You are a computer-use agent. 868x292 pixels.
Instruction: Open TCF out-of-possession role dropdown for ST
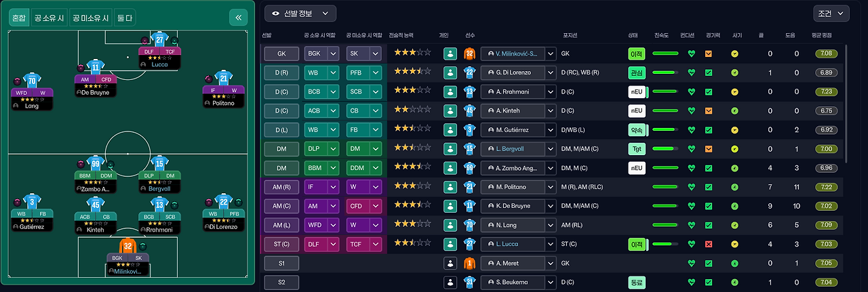(x=375, y=243)
